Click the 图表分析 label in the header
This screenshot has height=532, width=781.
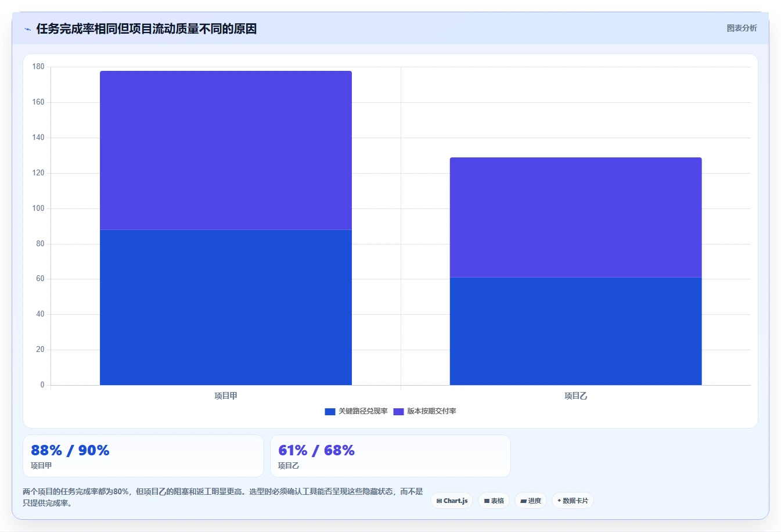[x=742, y=28]
